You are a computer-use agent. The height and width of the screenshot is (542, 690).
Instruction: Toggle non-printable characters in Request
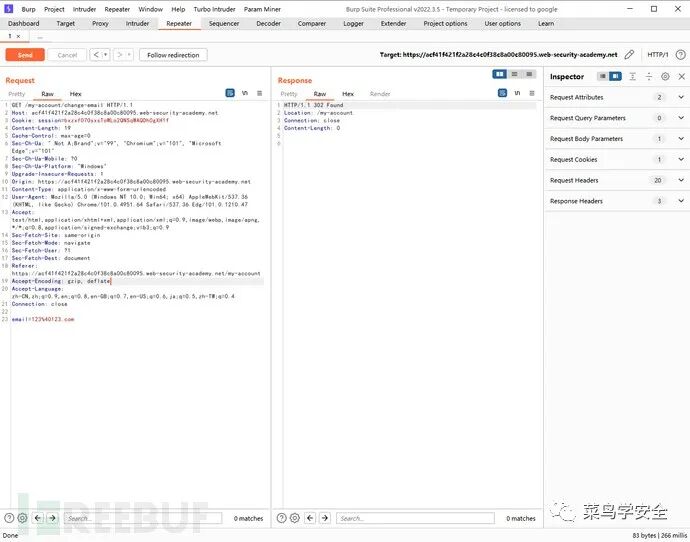click(245, 93)
